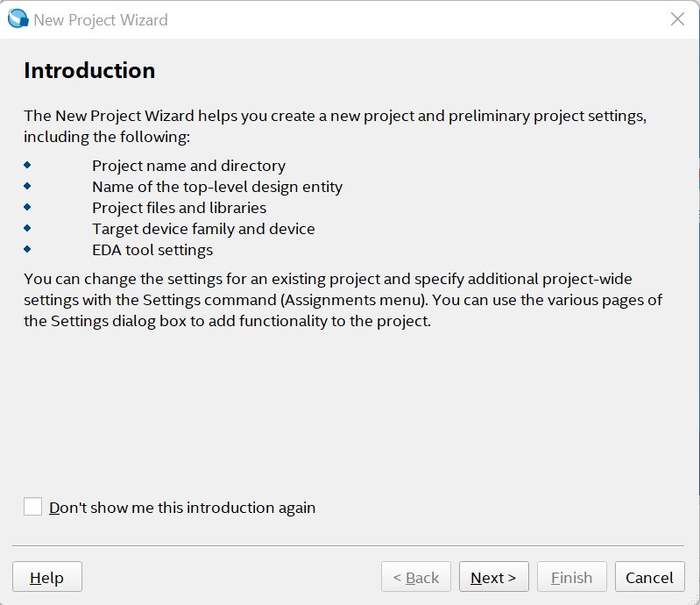Click the Project files and libraries text
The image size is (700, 605).
(179, 208)
